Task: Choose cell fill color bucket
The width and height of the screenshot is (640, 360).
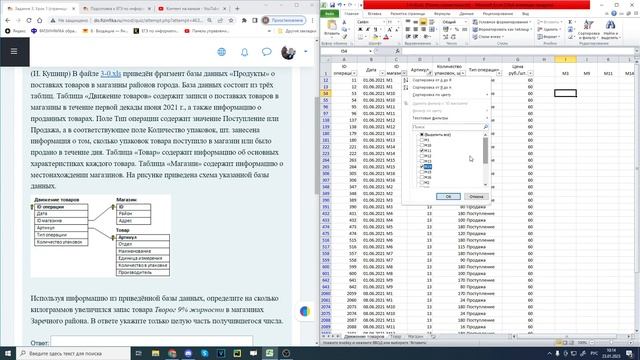Action: (x=376, y=37)
